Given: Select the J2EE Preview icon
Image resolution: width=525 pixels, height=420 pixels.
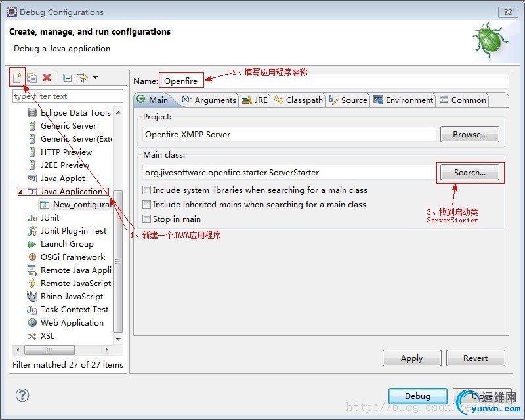Looking at the screenshot, I should coord(32,165).
